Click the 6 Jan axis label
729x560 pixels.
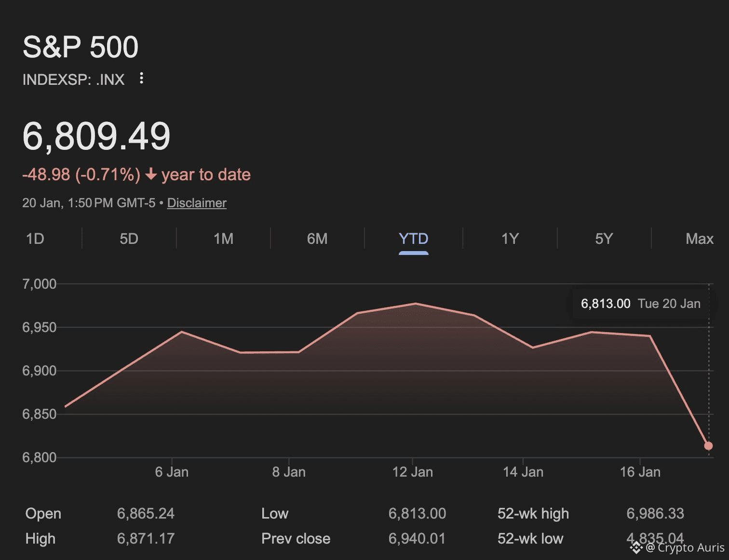coord(172,472)
